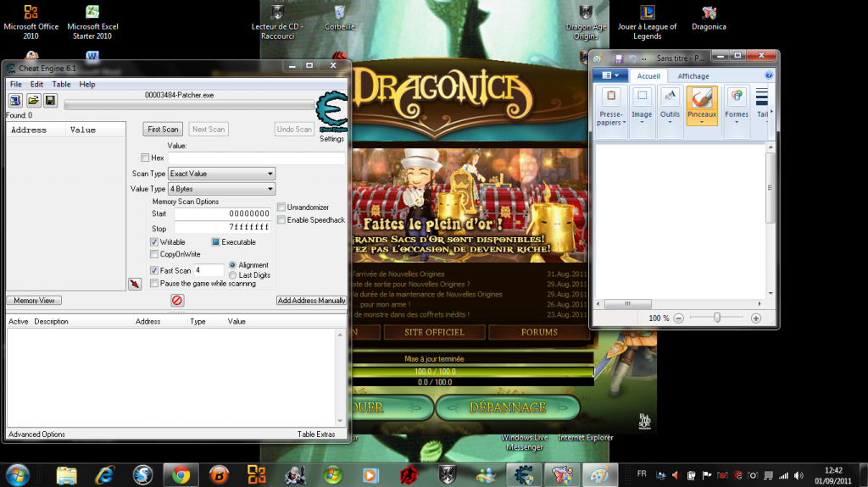
Task: Check Enable Speedhack
Action: pos(281,219)
